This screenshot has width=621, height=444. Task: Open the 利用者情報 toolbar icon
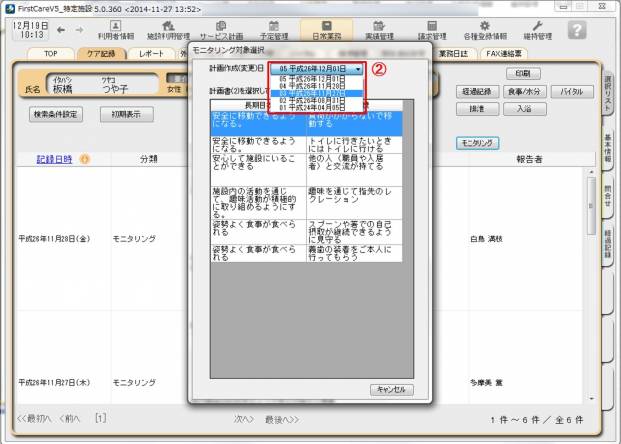coord(128,29)
